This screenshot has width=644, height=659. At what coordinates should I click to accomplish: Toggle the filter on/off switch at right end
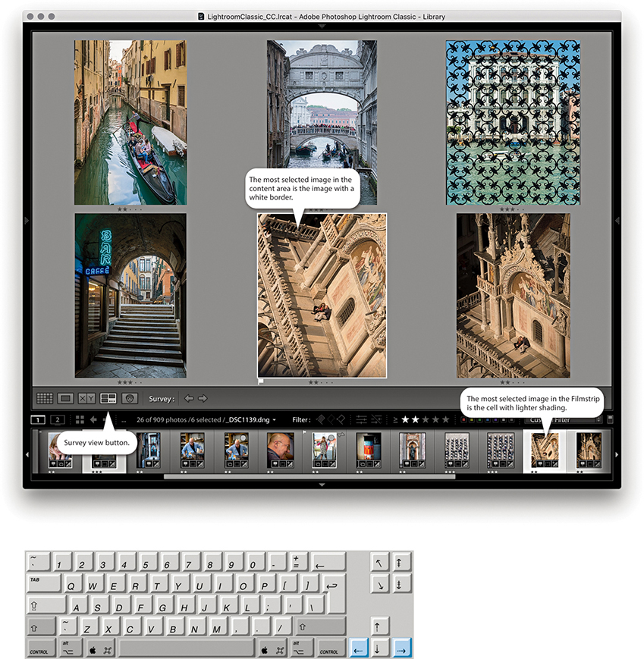coord(611,419)
